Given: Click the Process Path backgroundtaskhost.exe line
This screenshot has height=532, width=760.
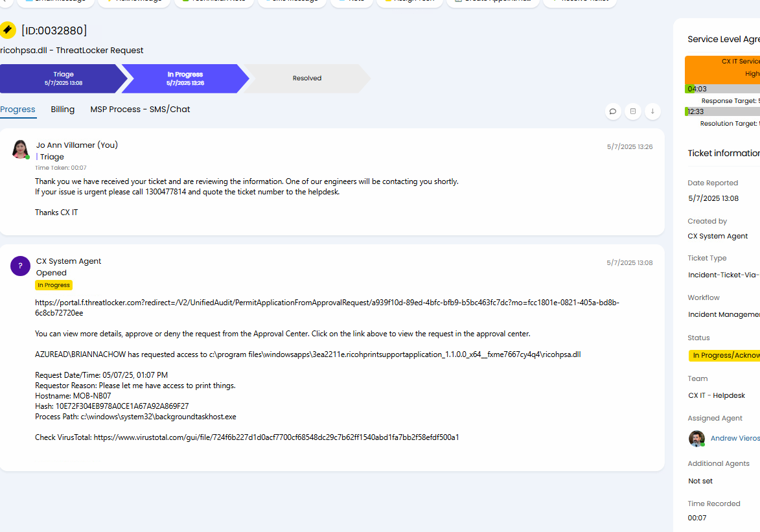Looking at the screenshot, I should 135,417.
